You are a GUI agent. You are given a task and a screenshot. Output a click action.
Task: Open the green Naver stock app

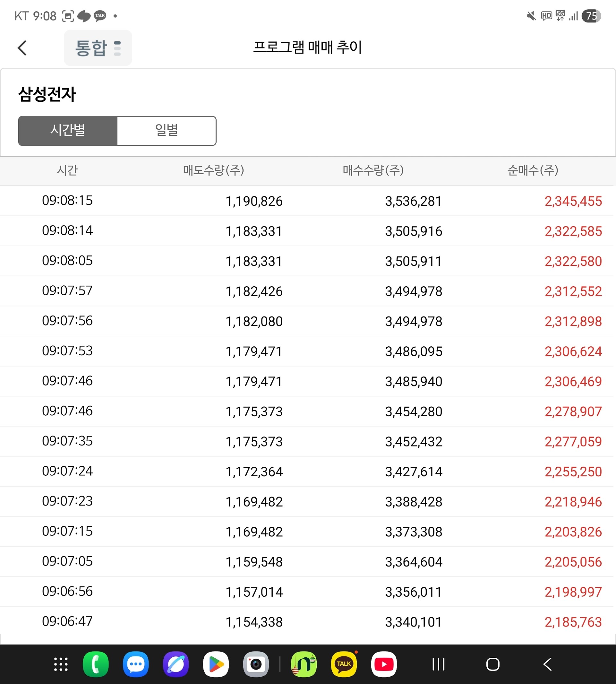[x=304, y=664]
